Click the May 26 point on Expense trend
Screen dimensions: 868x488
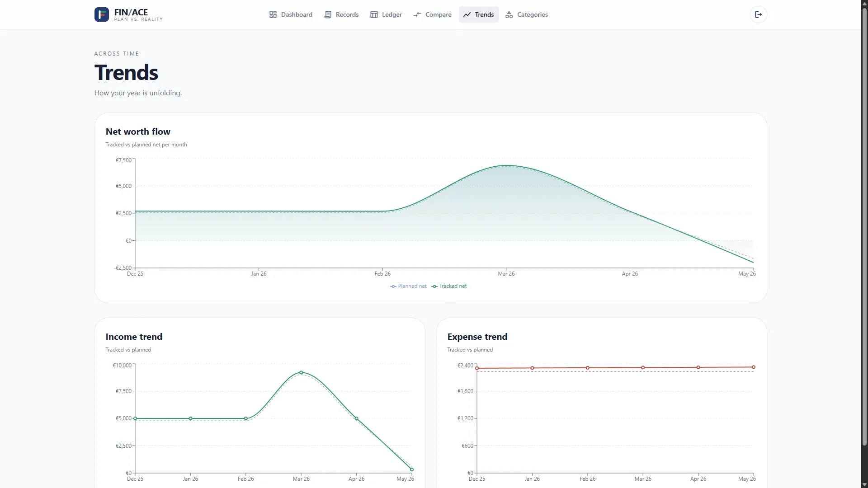pos(754,367)
